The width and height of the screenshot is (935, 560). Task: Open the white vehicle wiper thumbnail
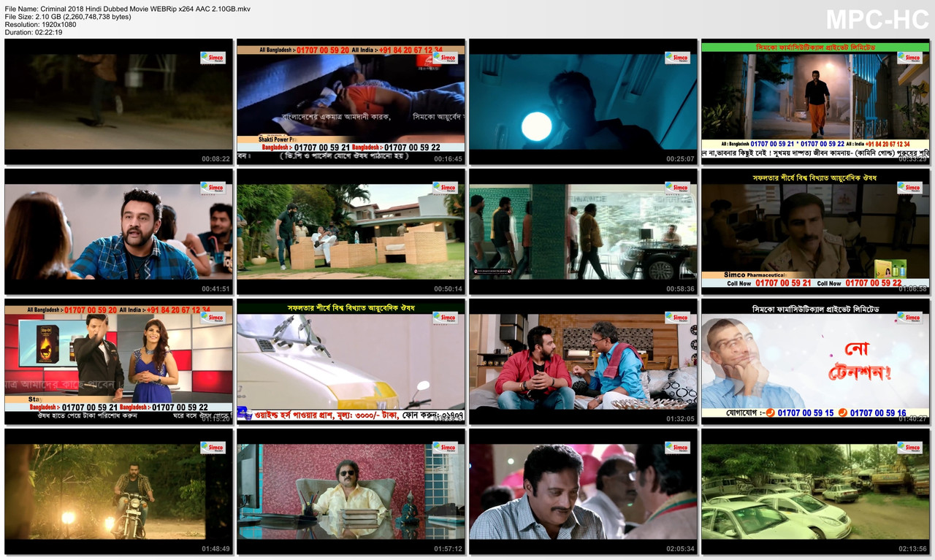(x=351, y=361)
